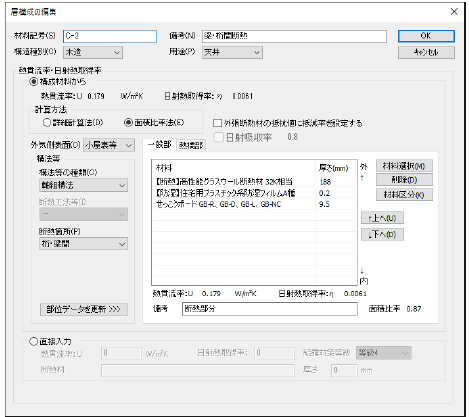Click 部位データを更新 >>> button
This screenshot has height=417, width=469.
(x=83, y=309)
